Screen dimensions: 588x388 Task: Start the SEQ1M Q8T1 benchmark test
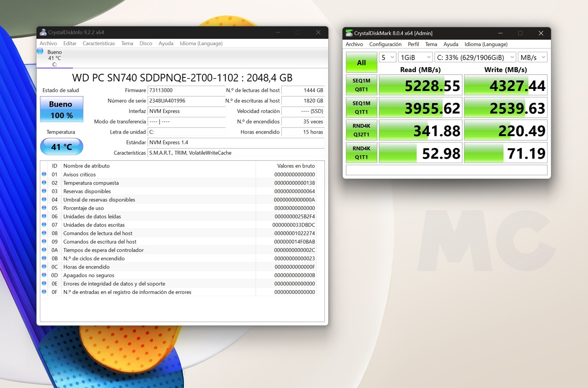coord(361,85)
